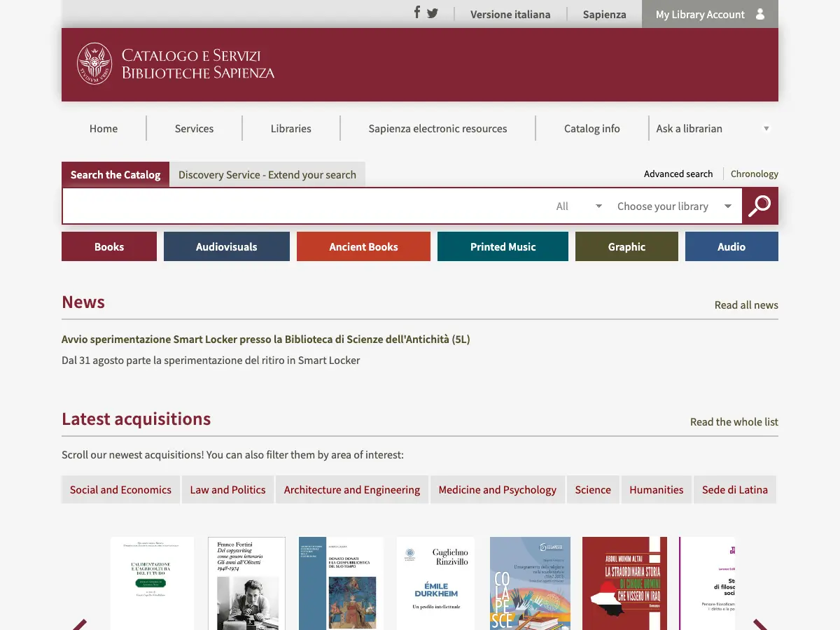840x630 pixels.
Task: Filter search by Books
Action: (109, 247)
